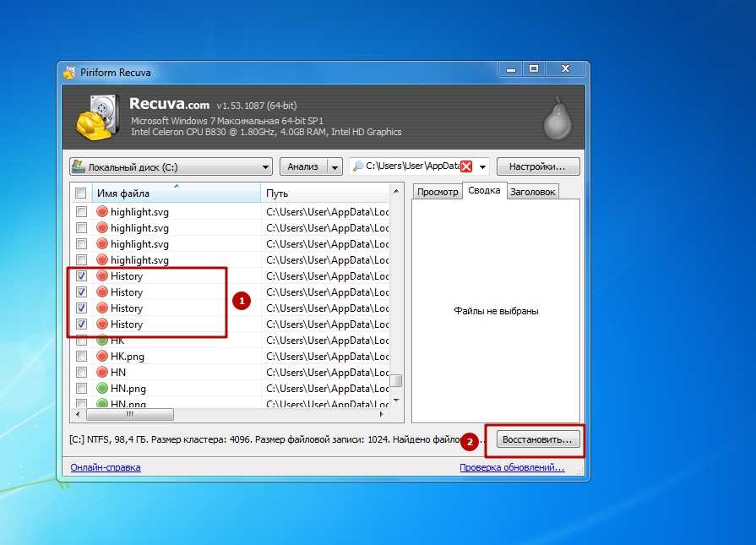Click the horizontal scrollbar thumb under the list
Image resolution: width=756 pixels, height=545 pixels.
click(130, 414)
